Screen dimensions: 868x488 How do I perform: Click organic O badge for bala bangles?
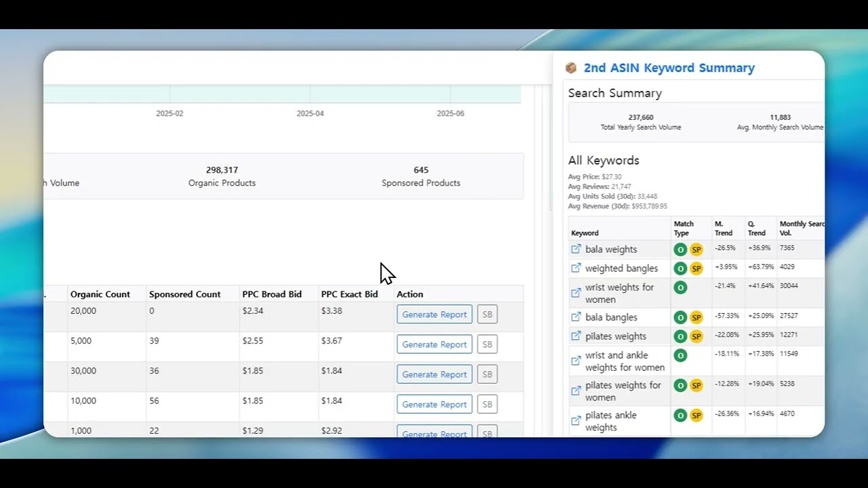[680, 317]
